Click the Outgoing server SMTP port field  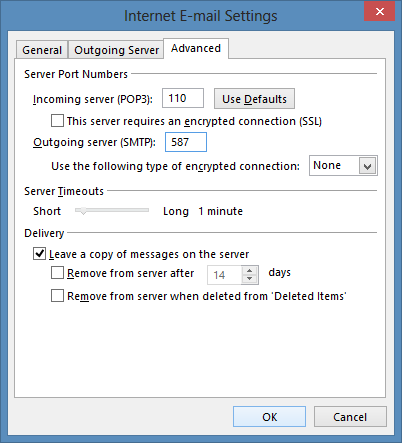click(x=186, y=142)
